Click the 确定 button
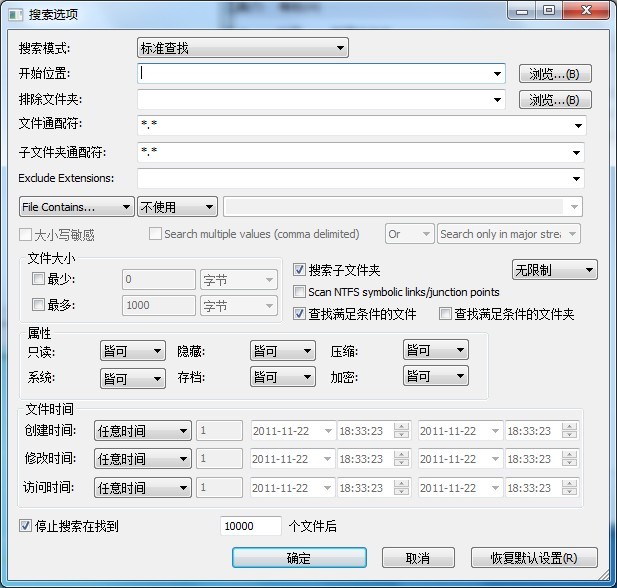Image resolution: width=617 pixels, height=588 pixels. 297,558
